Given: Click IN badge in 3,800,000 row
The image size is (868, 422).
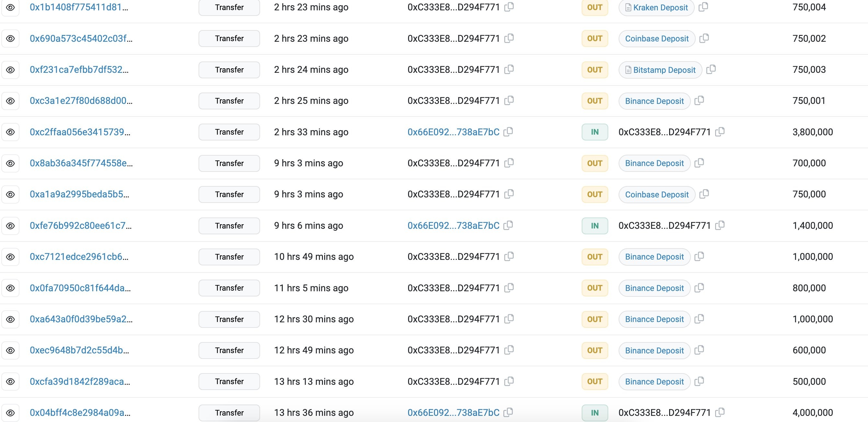Looking at the screenshot, I should tap(595, 132).
